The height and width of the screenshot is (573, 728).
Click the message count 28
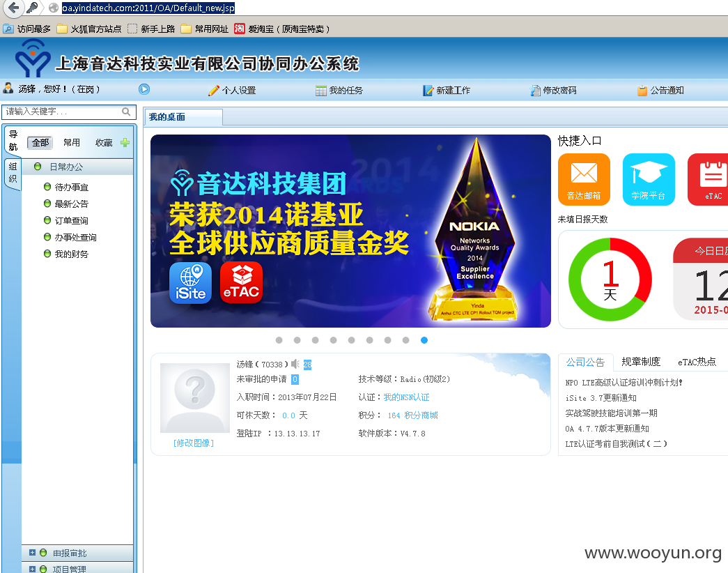click(x=307, y=365)
